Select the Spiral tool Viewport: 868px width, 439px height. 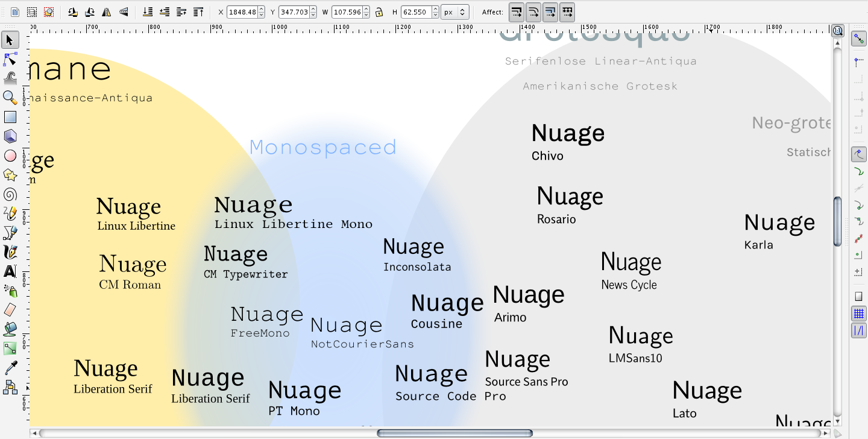10,194
